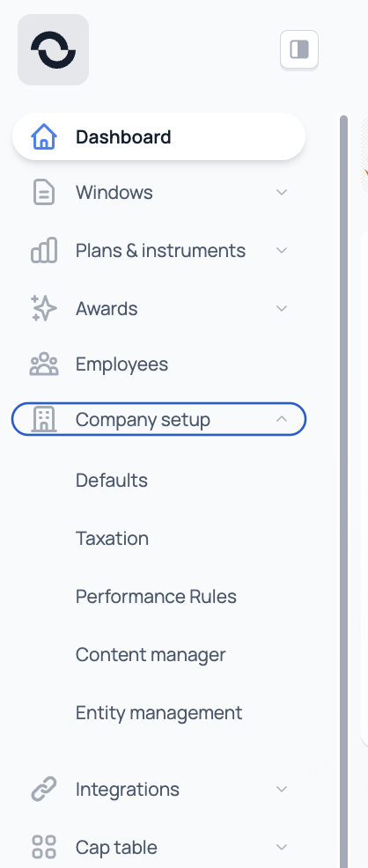This screenshot has height=868, width=368.
Task: Click the Dashboard home icon
Action: click(x=44, y=136)
